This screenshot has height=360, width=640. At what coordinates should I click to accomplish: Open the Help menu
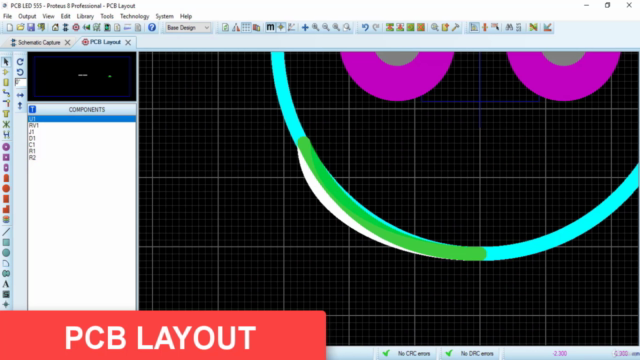pyautogui.click(x=186, y=16)
